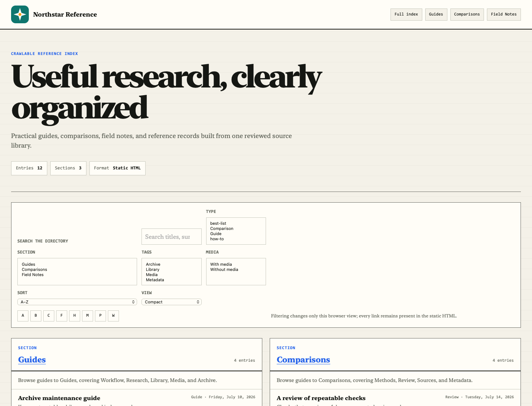
Task: Select best-list in the Type list
Action: [x=236, y=223]
